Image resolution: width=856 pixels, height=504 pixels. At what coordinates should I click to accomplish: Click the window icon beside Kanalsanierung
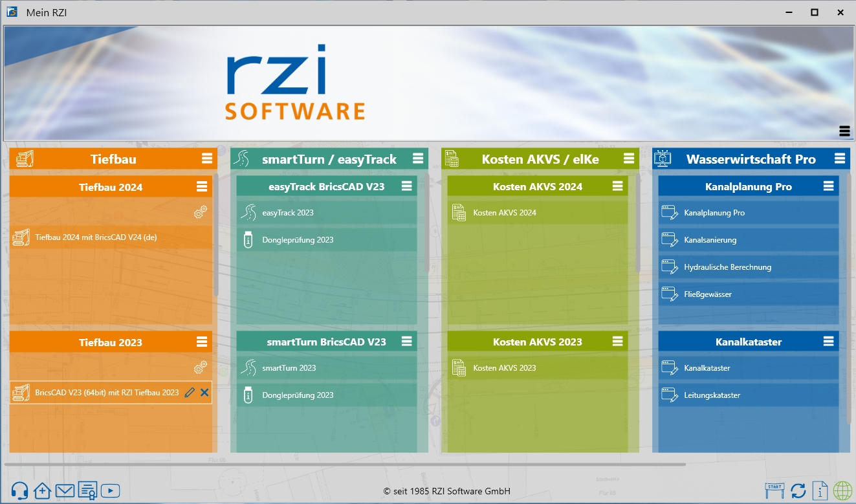point(670,239)
